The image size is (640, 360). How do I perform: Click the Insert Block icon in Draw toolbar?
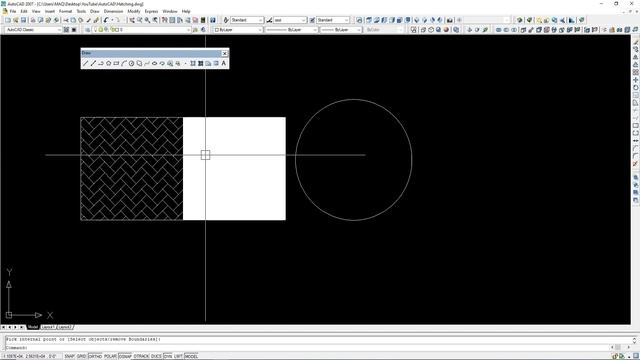tap(170, 63)
